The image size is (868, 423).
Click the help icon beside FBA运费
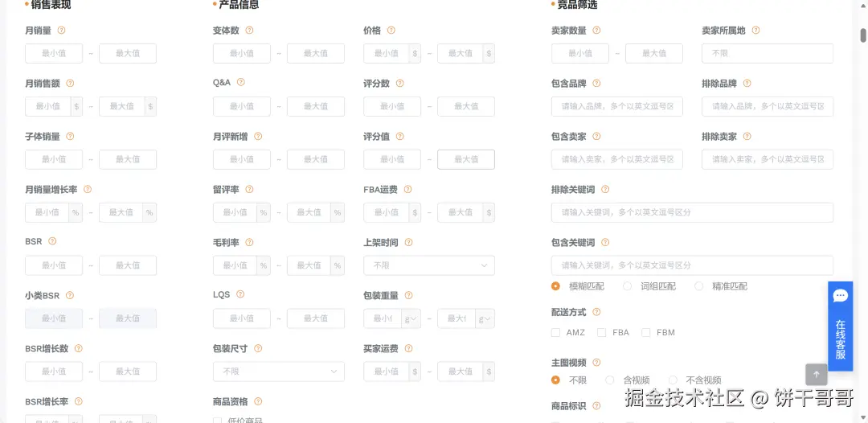[x=408, y=189]
